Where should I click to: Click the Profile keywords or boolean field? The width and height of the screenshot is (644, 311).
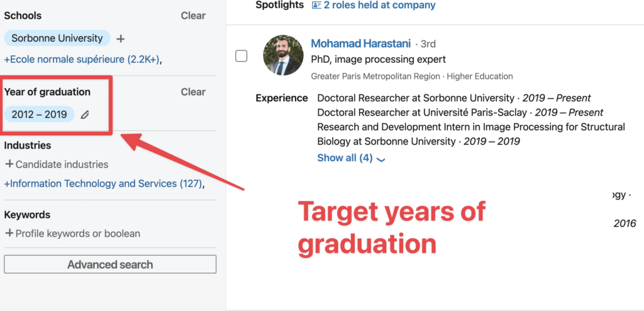pos(77,234)
